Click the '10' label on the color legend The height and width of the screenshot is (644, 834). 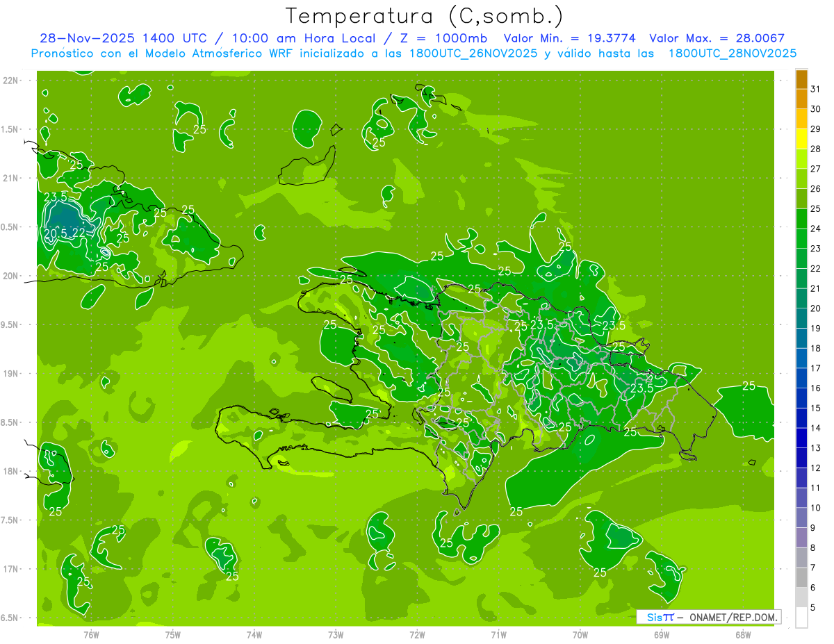click(816, 508)
